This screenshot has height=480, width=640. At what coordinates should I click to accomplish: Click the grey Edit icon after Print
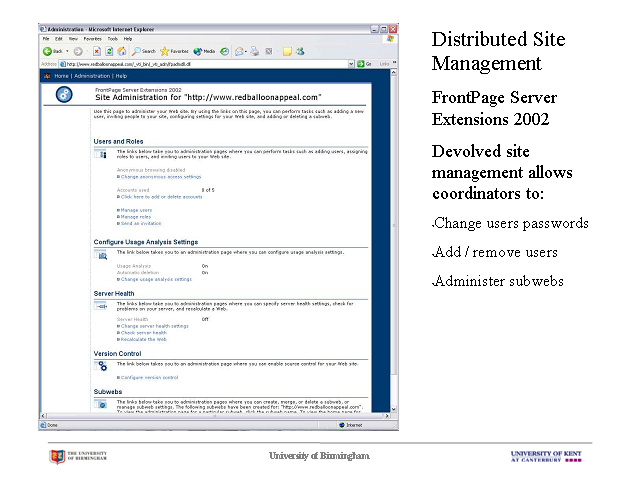[269, 51]
